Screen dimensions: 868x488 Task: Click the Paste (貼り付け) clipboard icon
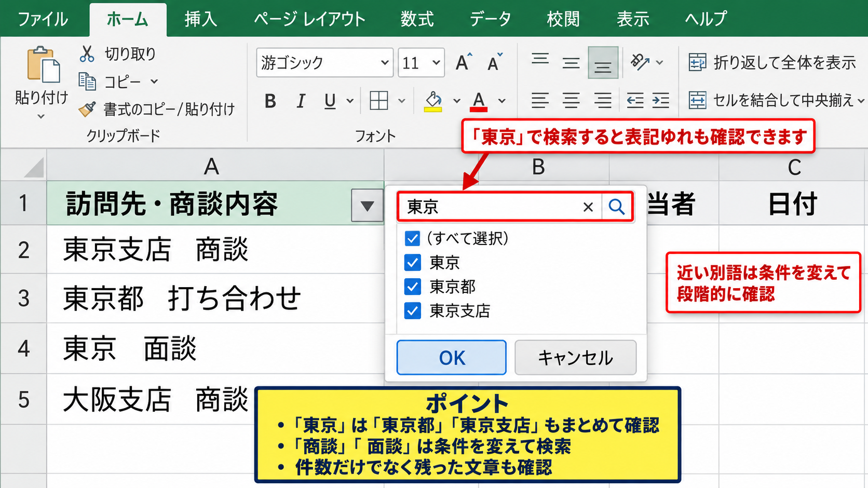[44, 65]
